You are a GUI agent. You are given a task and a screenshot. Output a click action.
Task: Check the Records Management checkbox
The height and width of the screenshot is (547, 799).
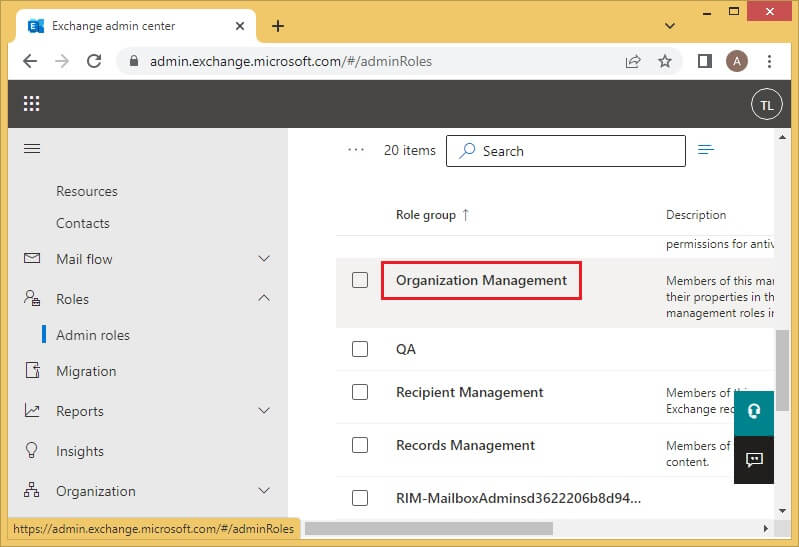(360, 445)
